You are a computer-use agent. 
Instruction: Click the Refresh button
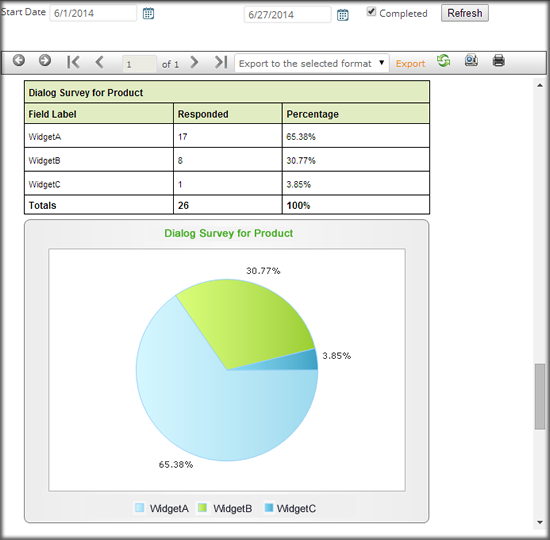pos(464,13)
